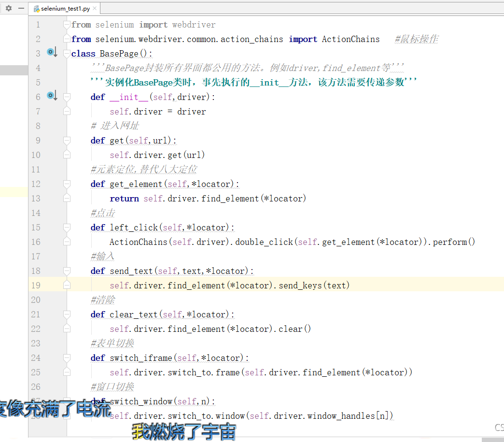Collapse the get method fold marker
504x442 pixels.
click(66, 140)
